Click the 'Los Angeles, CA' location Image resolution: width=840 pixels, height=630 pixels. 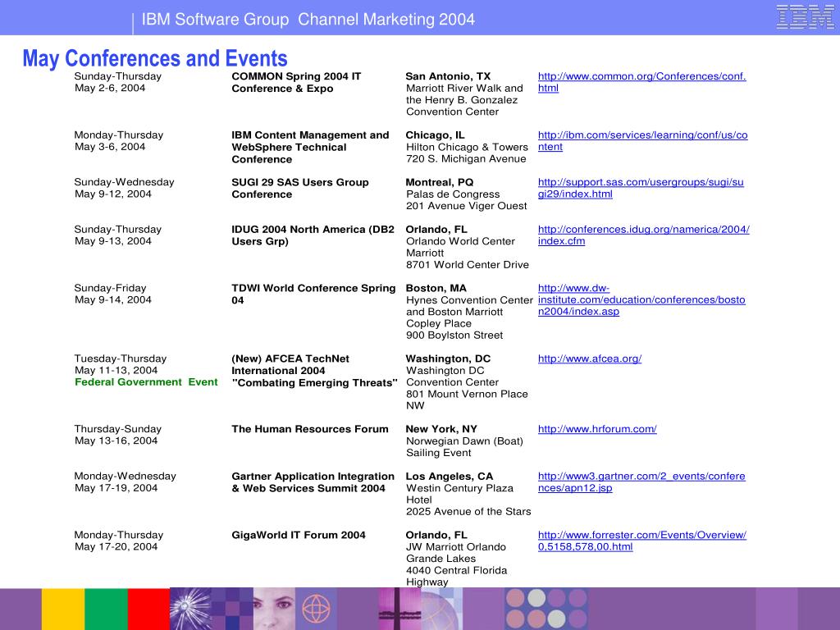coord(449,477)
